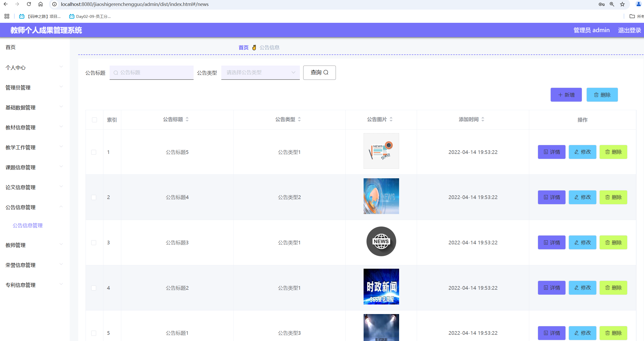Click 退出登录 in the header

point(629,30)
